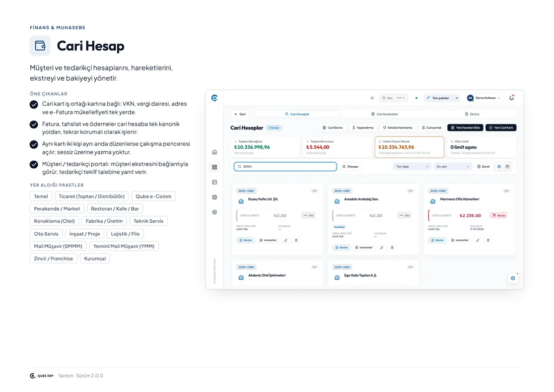
Task: Select the Vadesi Geçen Alacak summary card
Action: coord(409,147)
